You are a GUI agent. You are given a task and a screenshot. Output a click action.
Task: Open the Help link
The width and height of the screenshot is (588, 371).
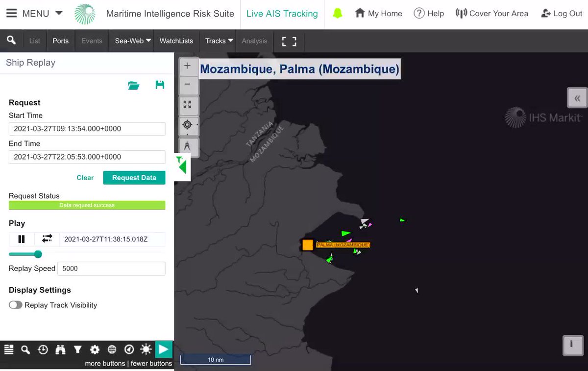point(429,14)
